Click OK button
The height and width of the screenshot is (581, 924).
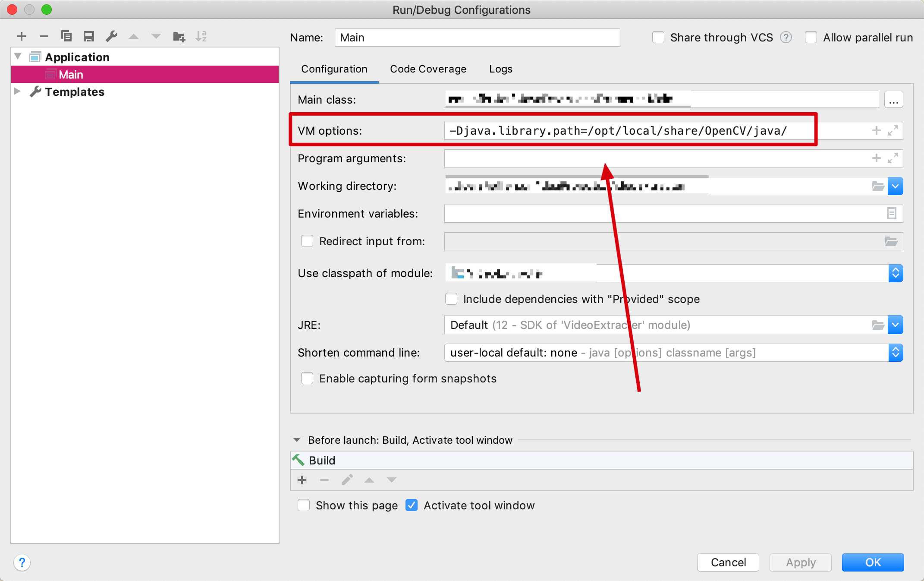(873, 562)
